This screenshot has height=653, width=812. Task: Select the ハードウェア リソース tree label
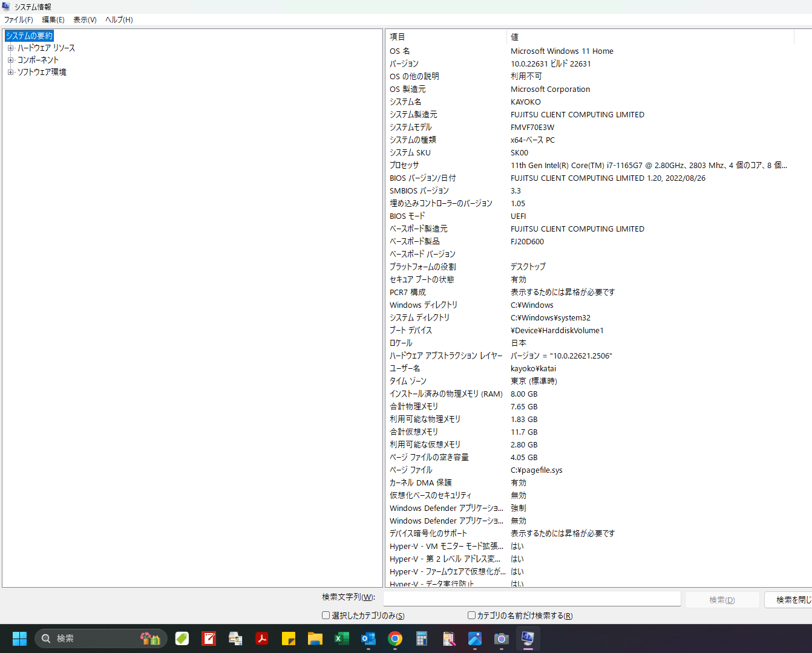pyautogui.click(x=46, y=48)
